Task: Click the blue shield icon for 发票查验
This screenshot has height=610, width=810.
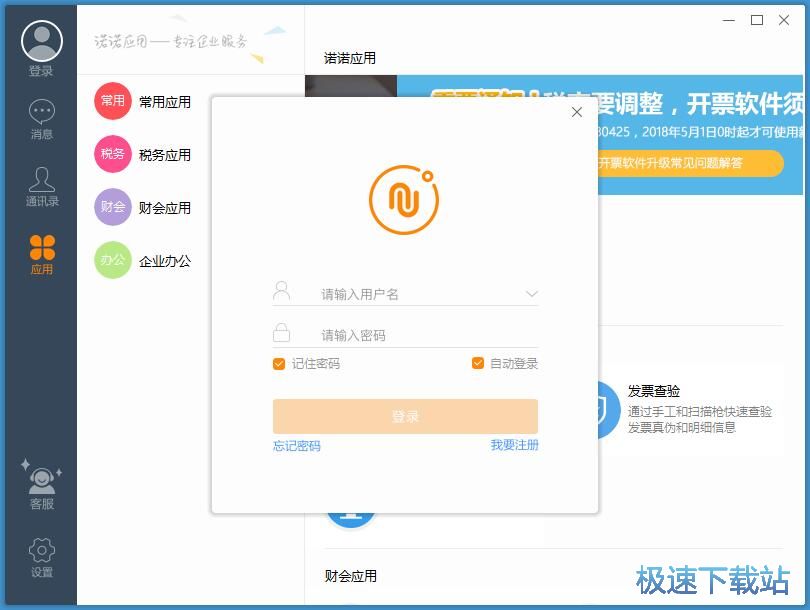Action: click(x=609, y=410)
